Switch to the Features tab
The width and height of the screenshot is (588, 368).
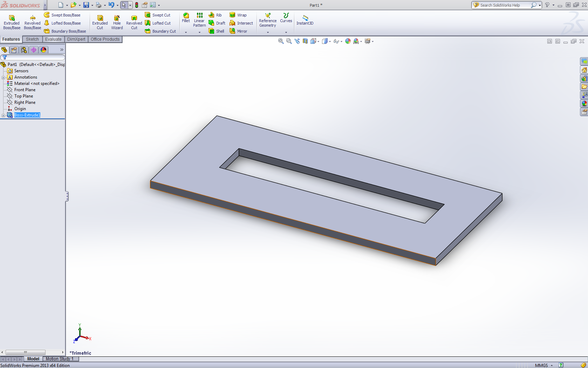tap(11, 39)
